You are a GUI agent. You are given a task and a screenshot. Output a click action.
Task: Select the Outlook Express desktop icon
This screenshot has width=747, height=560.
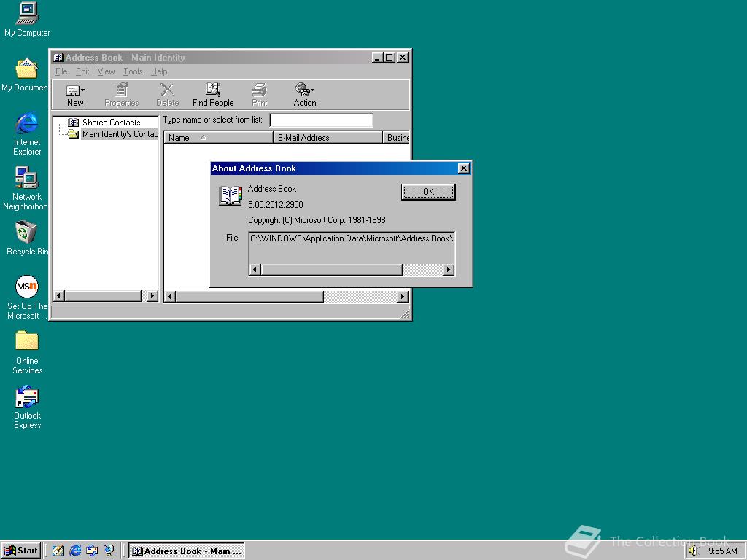point(27,408)
